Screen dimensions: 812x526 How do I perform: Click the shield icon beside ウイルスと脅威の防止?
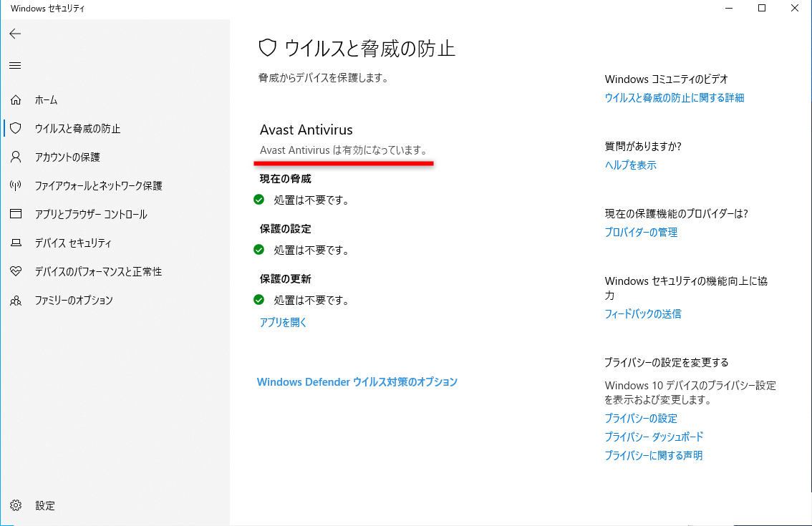pos(14,129)
